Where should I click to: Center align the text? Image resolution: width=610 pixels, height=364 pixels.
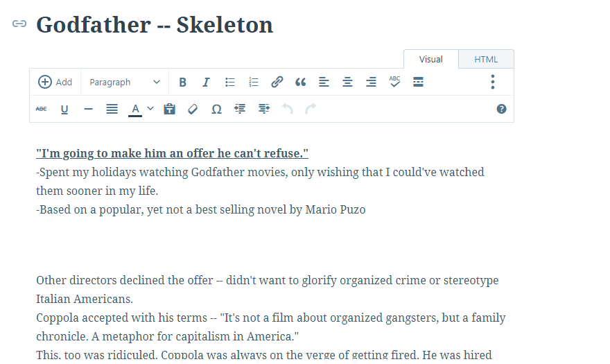(347, 83)
